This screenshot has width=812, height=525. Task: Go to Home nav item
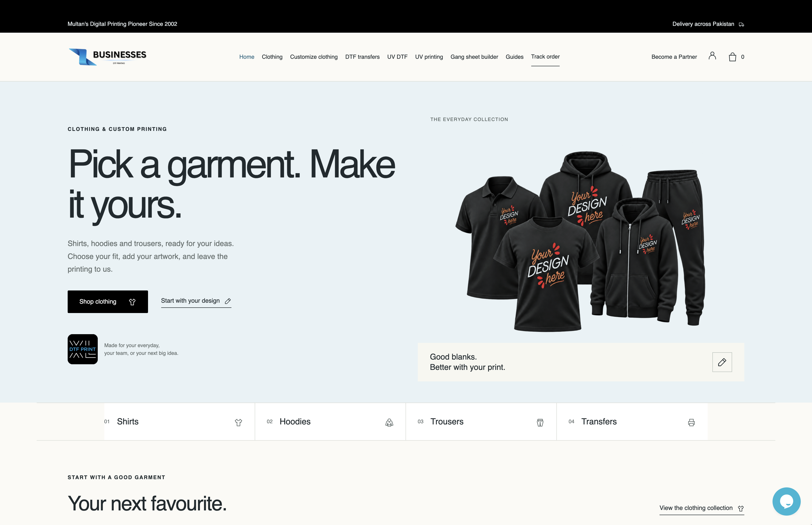click(247, 57)
